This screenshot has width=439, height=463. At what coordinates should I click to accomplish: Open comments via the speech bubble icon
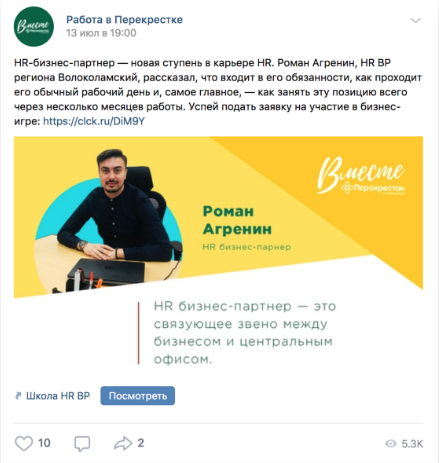tap(82, 444)
